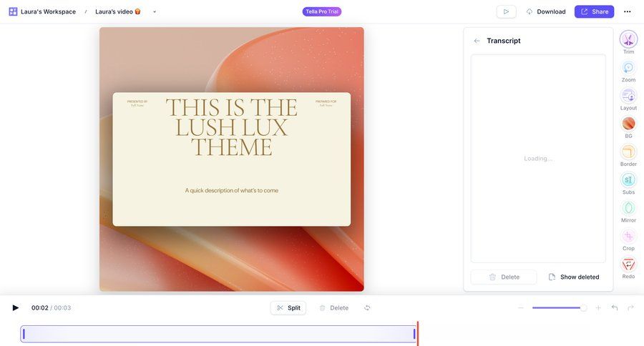The image size is (644, 346).
Task: Click the Tella Pro Trial badge
Action: (x=321, y=11)
